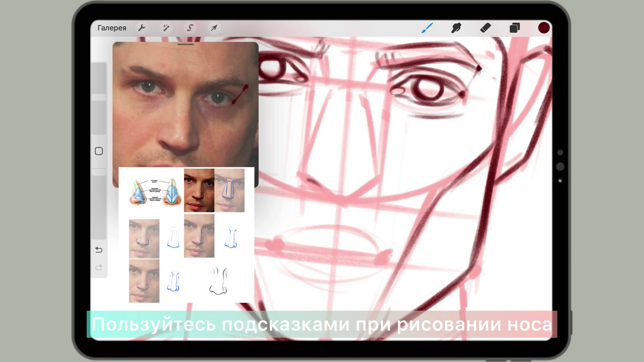The height and width of the screenshot is (362, 644).
Task: Select the Eraser tool
Action: point(485,28)
